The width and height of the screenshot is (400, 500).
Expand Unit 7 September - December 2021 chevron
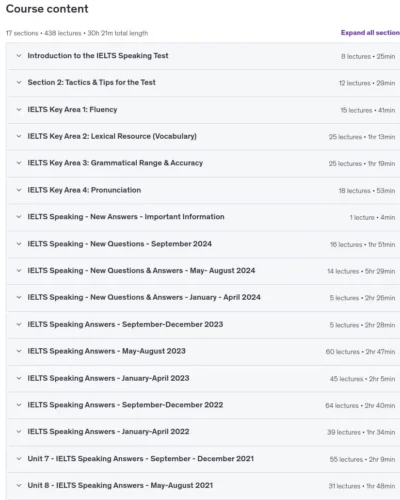click(19, 458)
